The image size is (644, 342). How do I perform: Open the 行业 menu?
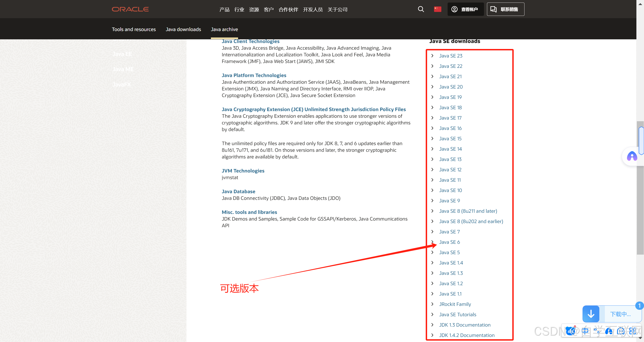(x=239, y=9)
